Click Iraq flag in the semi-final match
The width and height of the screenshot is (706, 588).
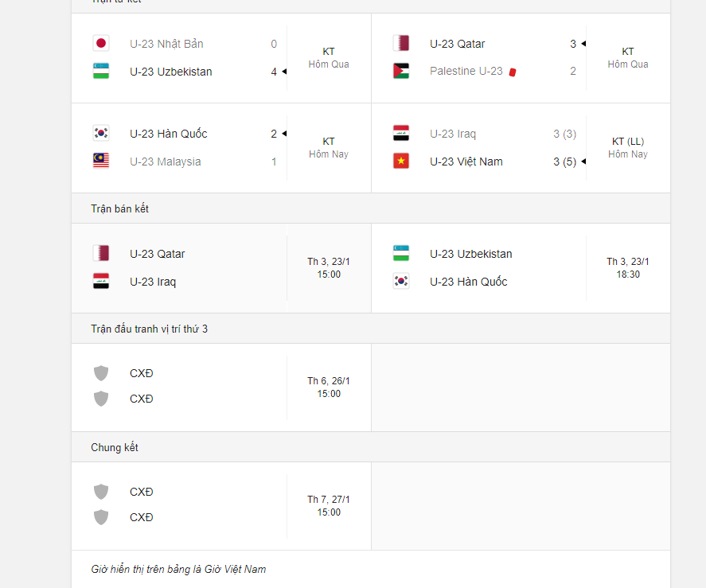coord(100,282)
